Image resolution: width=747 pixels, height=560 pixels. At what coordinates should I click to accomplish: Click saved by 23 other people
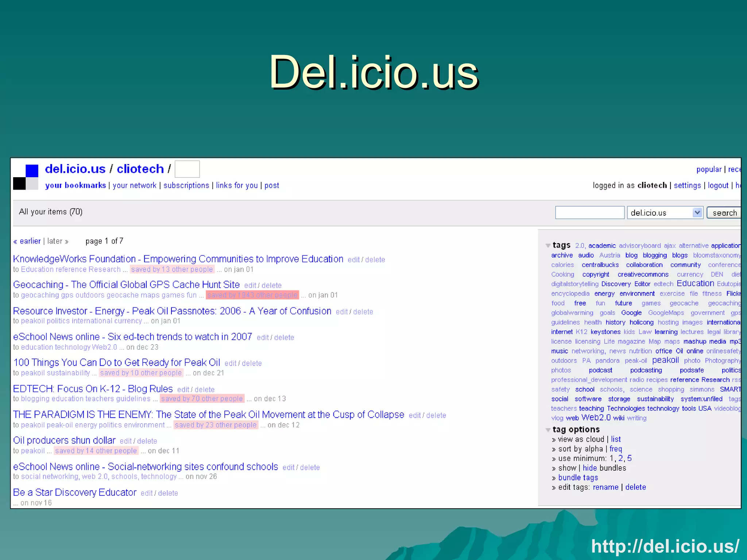(216, 425)
